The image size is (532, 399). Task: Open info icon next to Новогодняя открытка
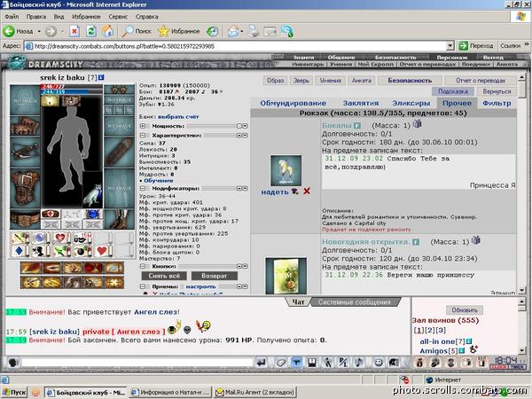[416, 242]
